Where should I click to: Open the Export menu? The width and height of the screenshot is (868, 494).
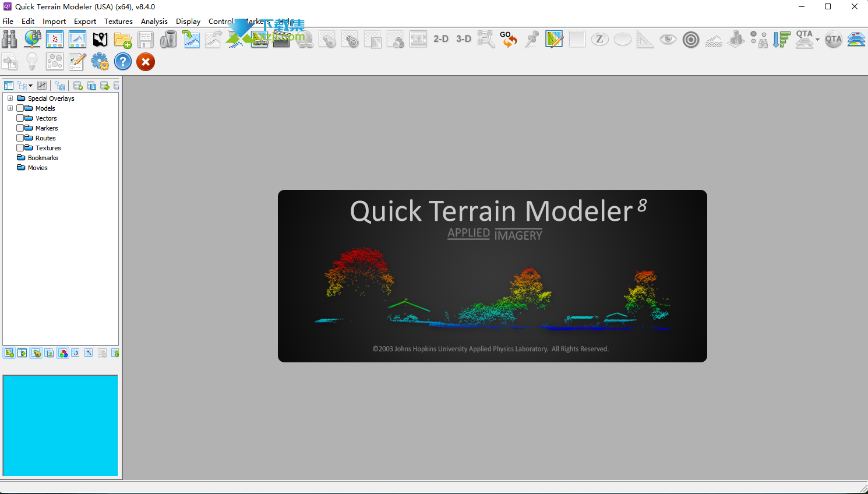(x=85, y=22)
